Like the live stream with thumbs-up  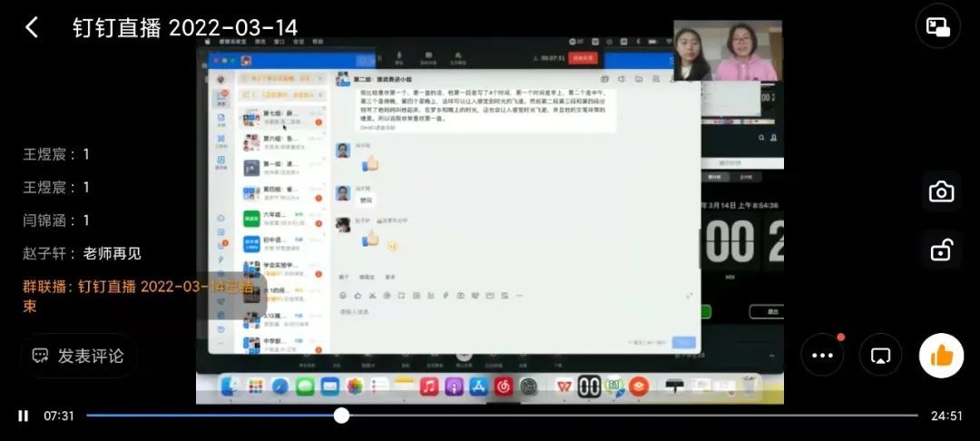(941, 356)
